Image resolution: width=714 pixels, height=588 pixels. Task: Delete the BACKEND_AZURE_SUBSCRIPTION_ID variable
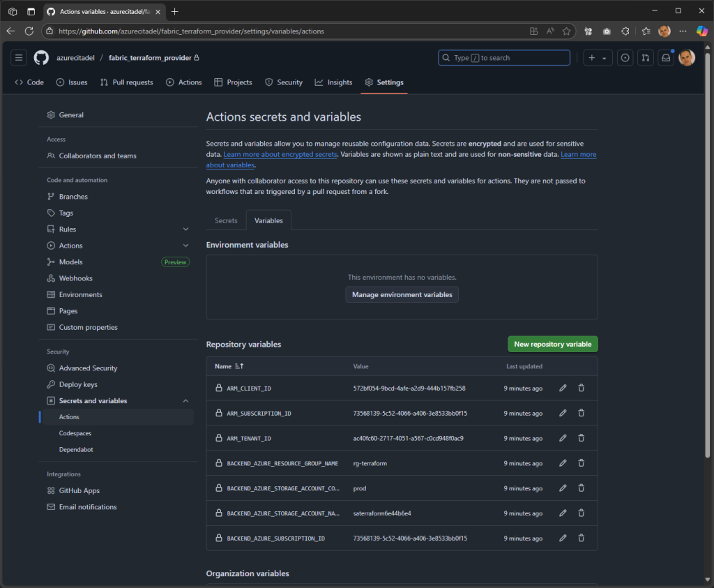[581, 538]
